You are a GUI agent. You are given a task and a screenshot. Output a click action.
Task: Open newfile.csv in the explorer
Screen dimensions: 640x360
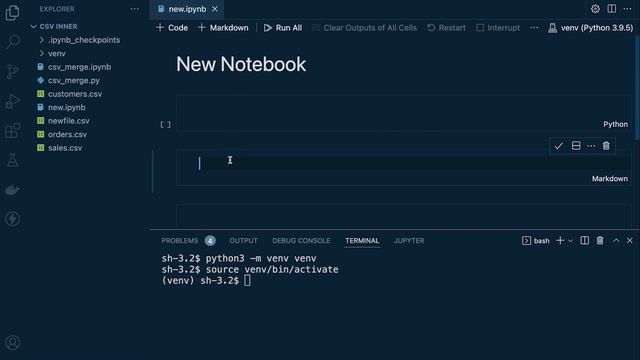point(69,121)
